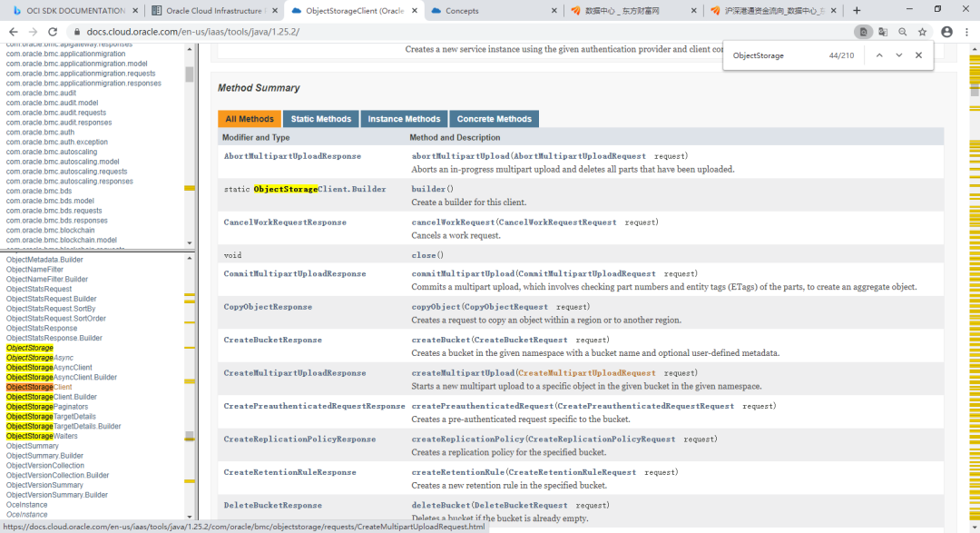Open the builder() method link
The height and width of the screenshot is (533, 980).
[x=428, y=189]
